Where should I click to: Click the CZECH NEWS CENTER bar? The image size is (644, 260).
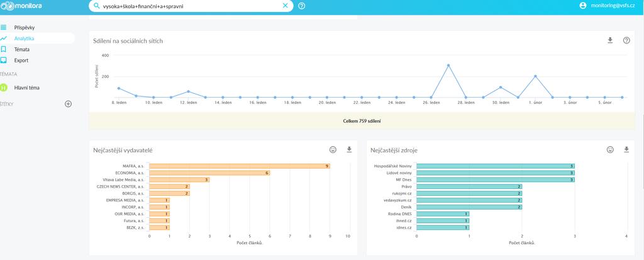[169, 186]
